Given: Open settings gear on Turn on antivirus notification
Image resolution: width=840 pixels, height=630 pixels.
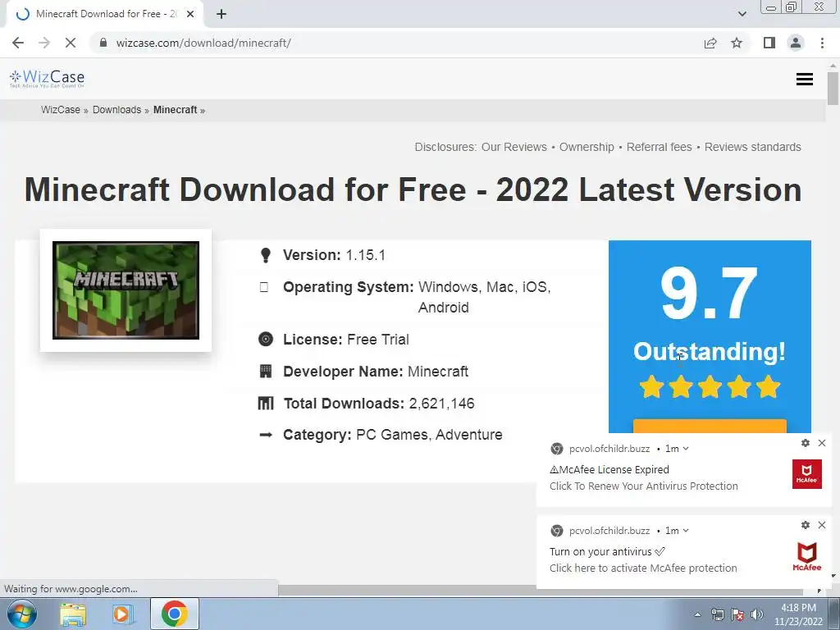Looking at the screenshot, I should pyautogui.click(x=806, y=525).
